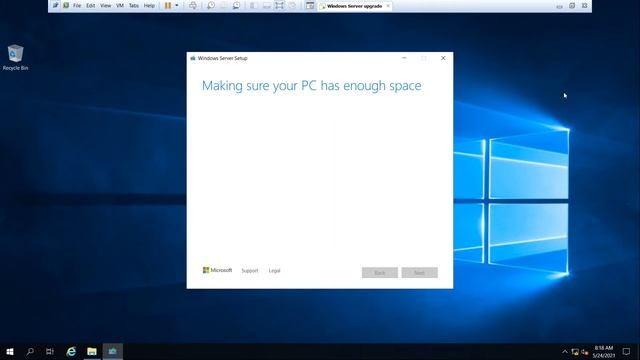This screenshot has height=360, width=640.
Task: Click the console view monitor icon
Action: click(x=266, y=6)
